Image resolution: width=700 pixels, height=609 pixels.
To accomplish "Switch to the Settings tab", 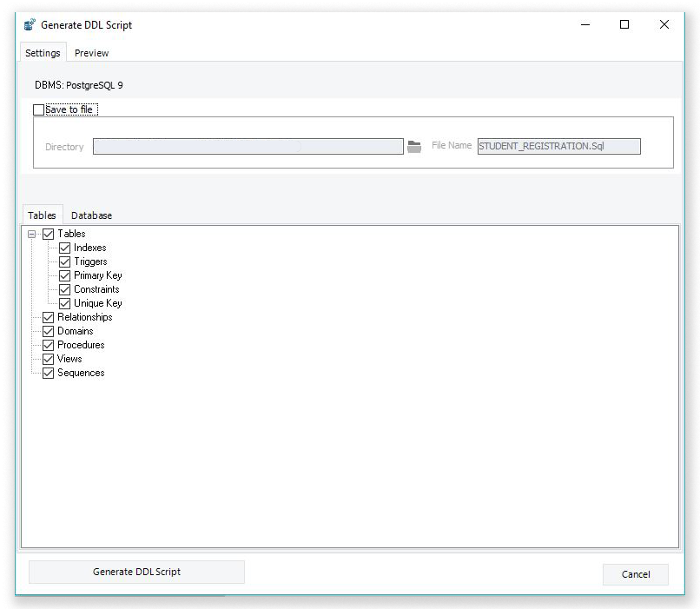I will [x=43, y=53].
